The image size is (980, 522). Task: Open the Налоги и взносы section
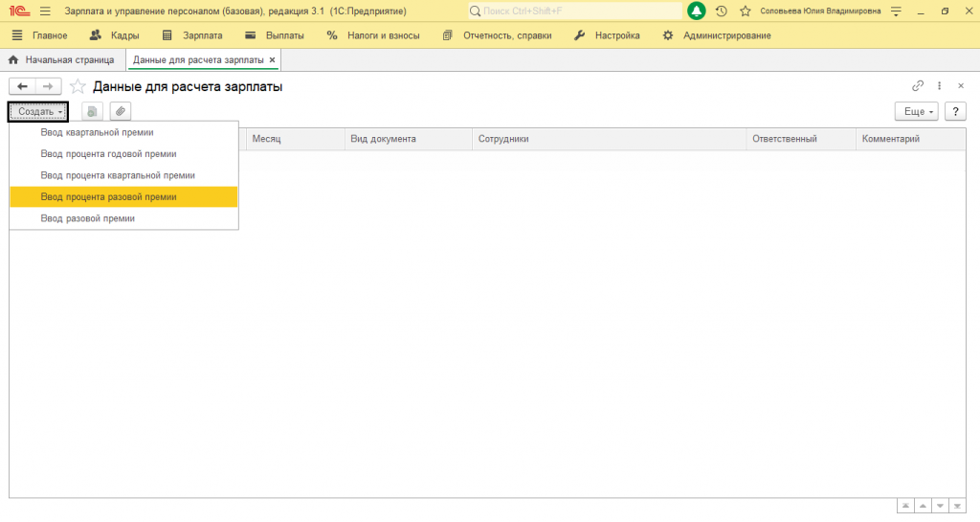click(x=373, y=35)
